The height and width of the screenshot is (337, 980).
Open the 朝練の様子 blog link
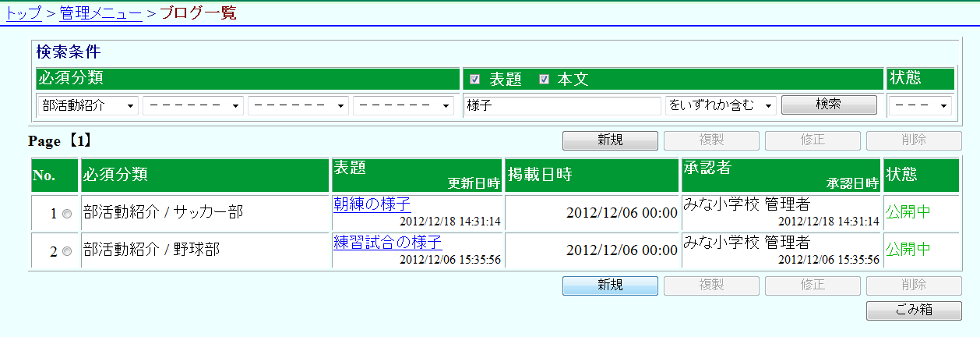pyautogui.click(x=372, y=204)
